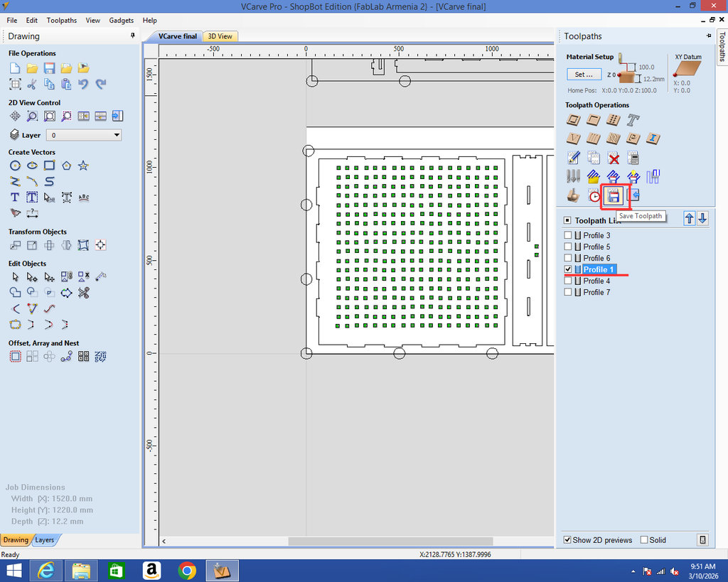
Task: Open the Inlay Toolpath I icon
Action: [653, 139]
